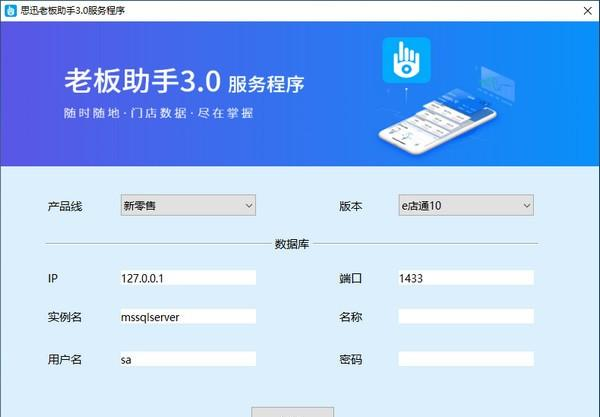Click the 用户名 label
600x417 pixels.
coord(65,359)
